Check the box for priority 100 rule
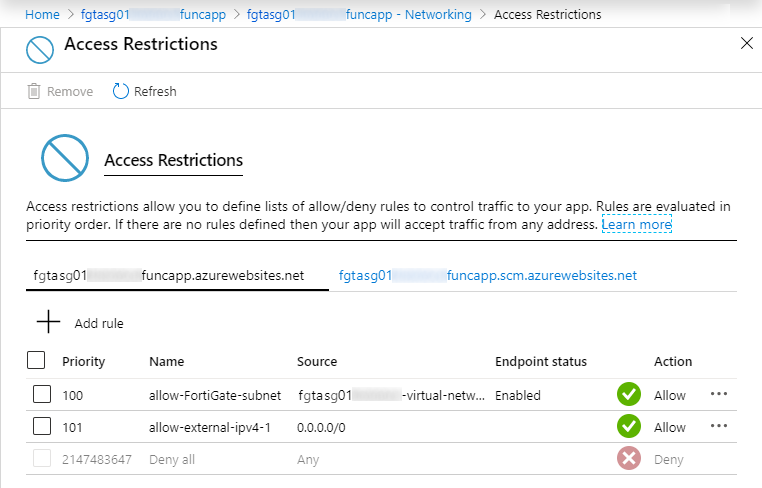The width and height of the screenshot is (762, 488). [42, 394]
